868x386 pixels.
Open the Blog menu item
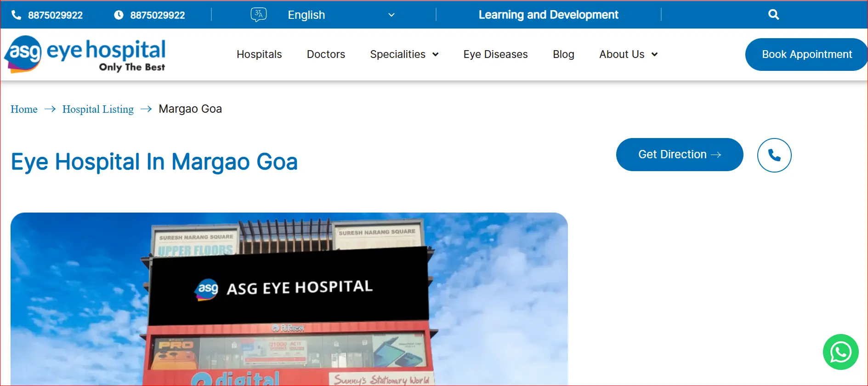pos(563,54)
